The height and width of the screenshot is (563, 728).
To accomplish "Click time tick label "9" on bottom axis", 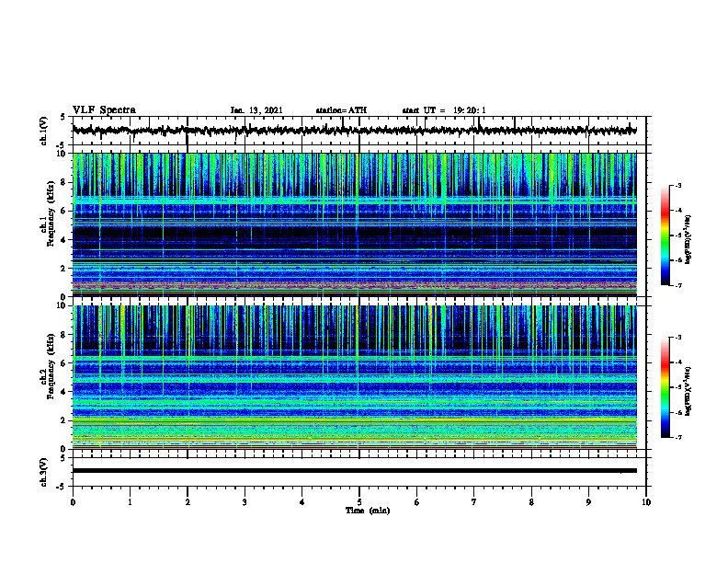I will tap(588, 502).
